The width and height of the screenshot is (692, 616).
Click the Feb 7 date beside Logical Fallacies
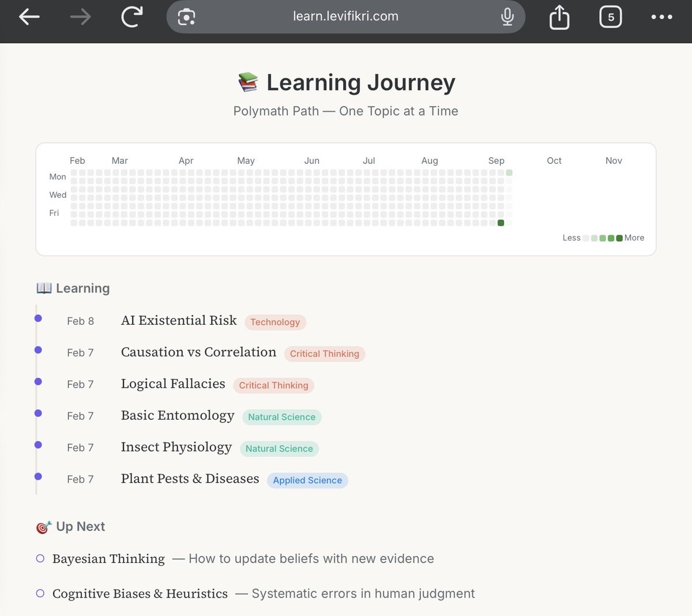coord(80,384)
